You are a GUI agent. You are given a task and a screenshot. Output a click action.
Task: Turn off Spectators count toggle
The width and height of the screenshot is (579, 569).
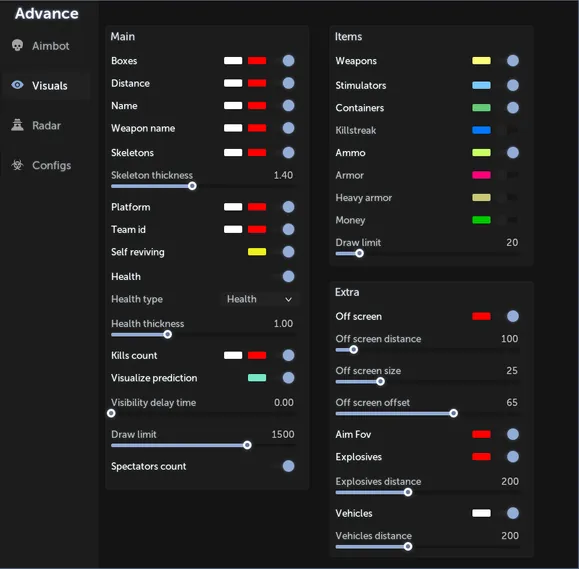pyautogui.click(x=285, y=466)
